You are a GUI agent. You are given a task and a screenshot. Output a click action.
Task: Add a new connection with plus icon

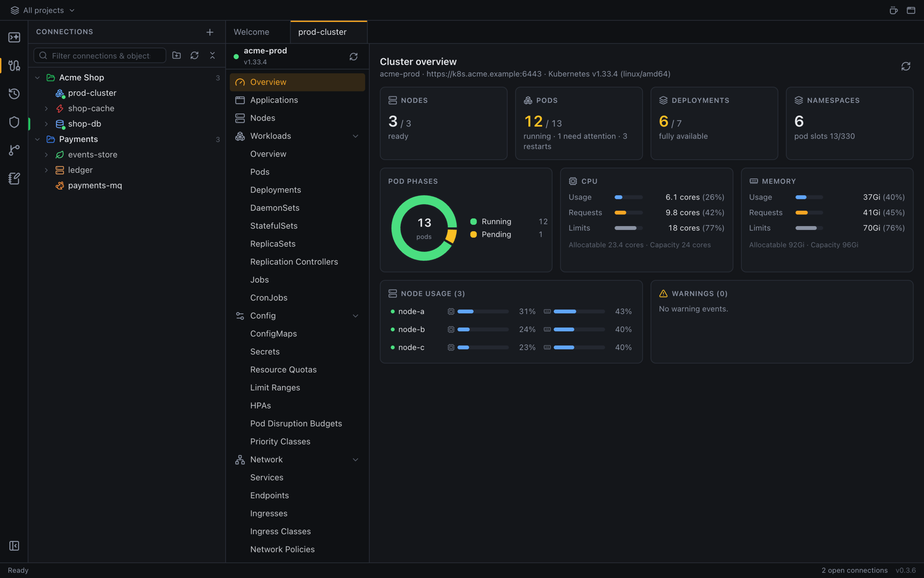(210, 32)
